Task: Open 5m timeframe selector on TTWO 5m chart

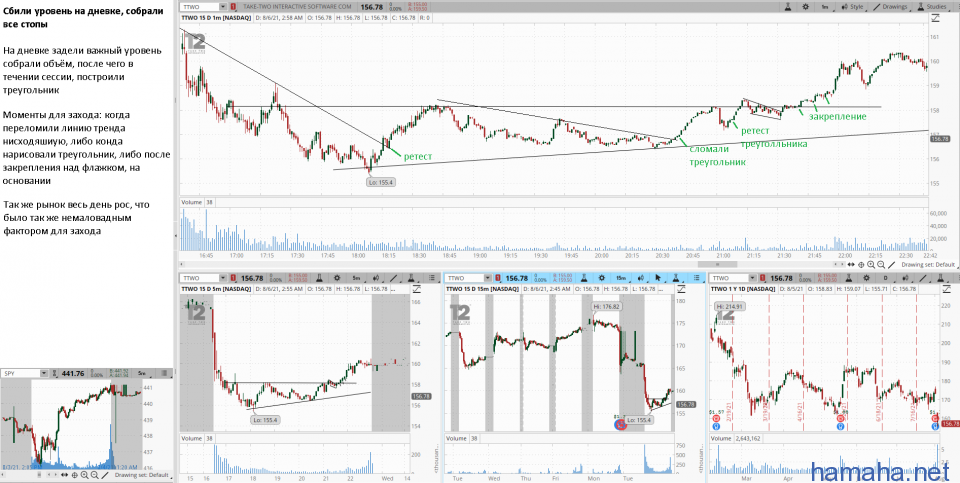Action: point(357,279)
